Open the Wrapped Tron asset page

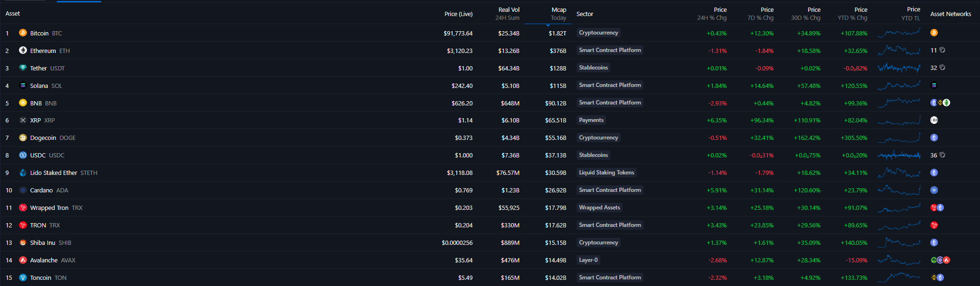coord(49,208)
